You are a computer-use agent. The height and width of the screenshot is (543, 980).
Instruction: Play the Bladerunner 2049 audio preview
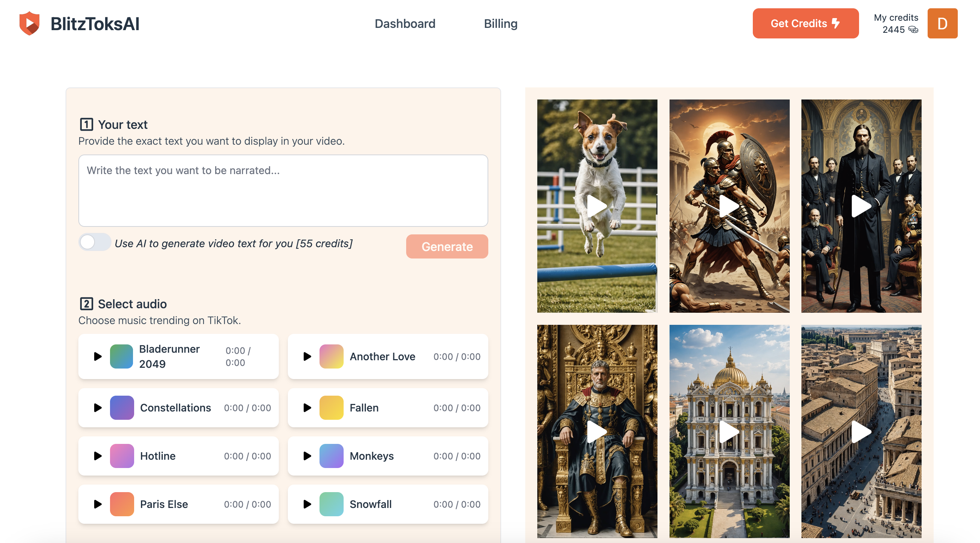[98, 356]
